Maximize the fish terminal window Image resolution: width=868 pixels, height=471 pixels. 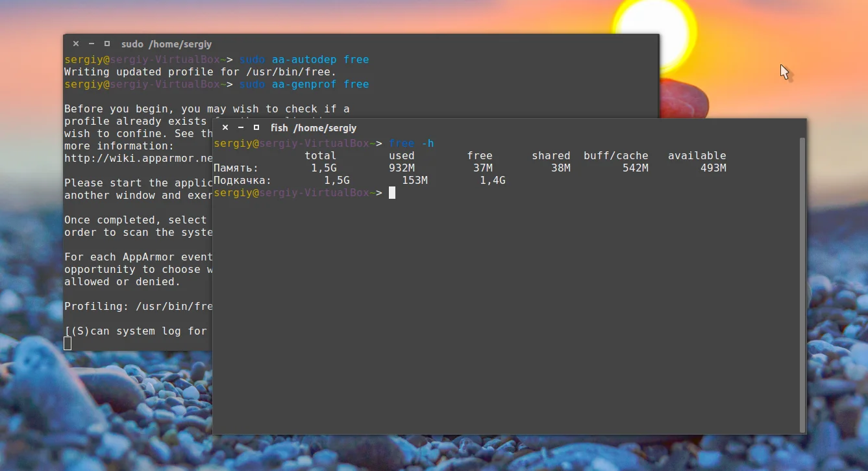(256, 128)
